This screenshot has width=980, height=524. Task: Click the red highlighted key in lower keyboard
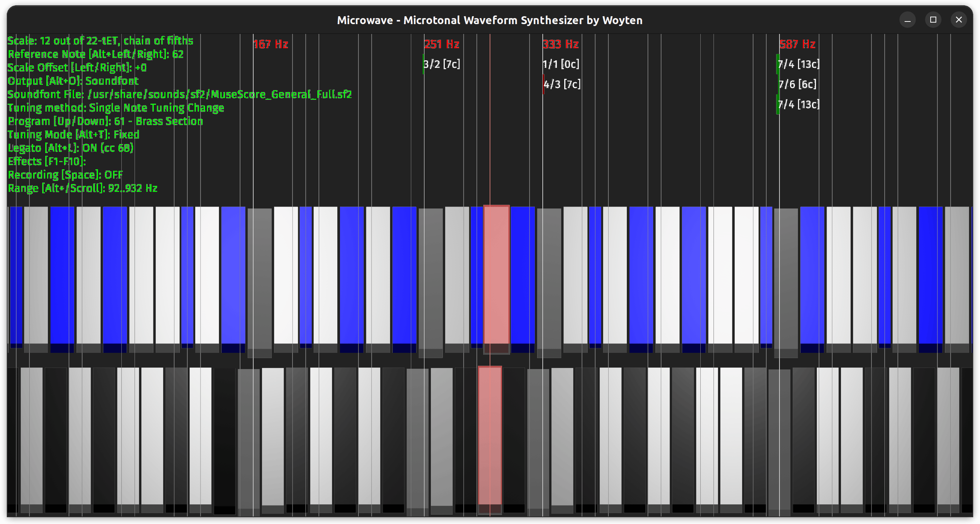tap(490, 440)
